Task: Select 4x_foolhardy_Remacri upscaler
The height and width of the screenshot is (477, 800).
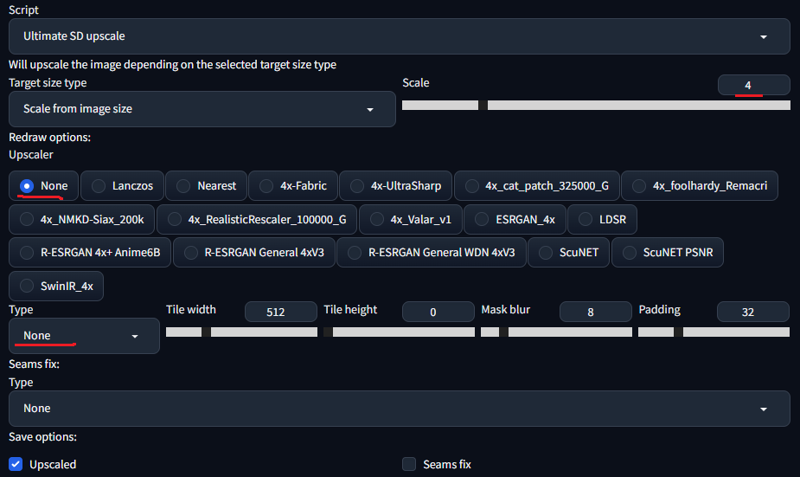Action: pyautogui.click(x=699, y=186)
